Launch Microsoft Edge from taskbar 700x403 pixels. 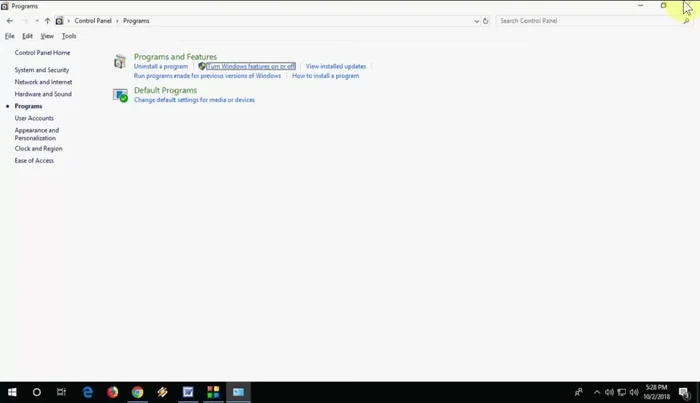88,392
